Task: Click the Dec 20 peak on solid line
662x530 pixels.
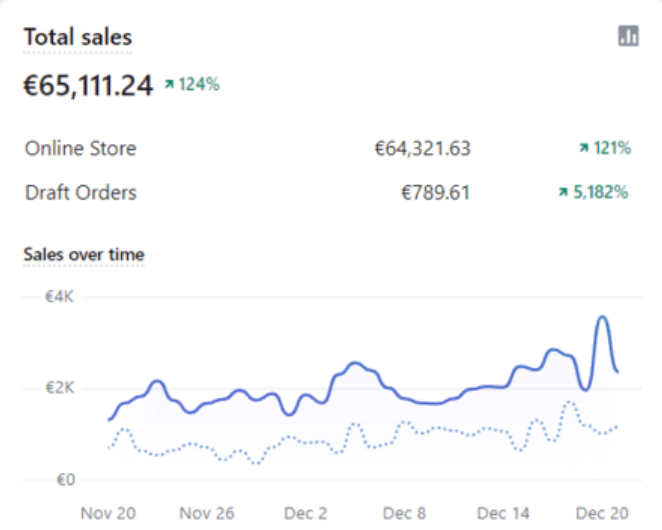Action: 602,318
